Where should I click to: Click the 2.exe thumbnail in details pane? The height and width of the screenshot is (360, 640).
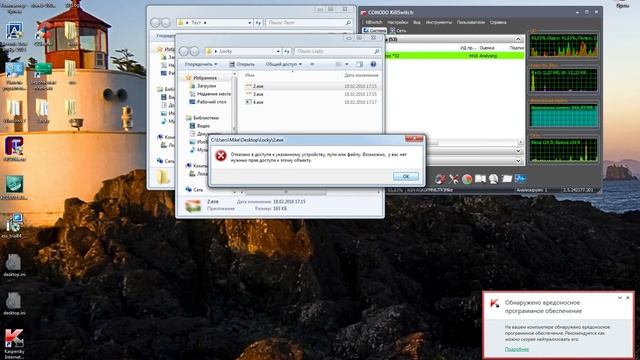[x=193, y=206]
